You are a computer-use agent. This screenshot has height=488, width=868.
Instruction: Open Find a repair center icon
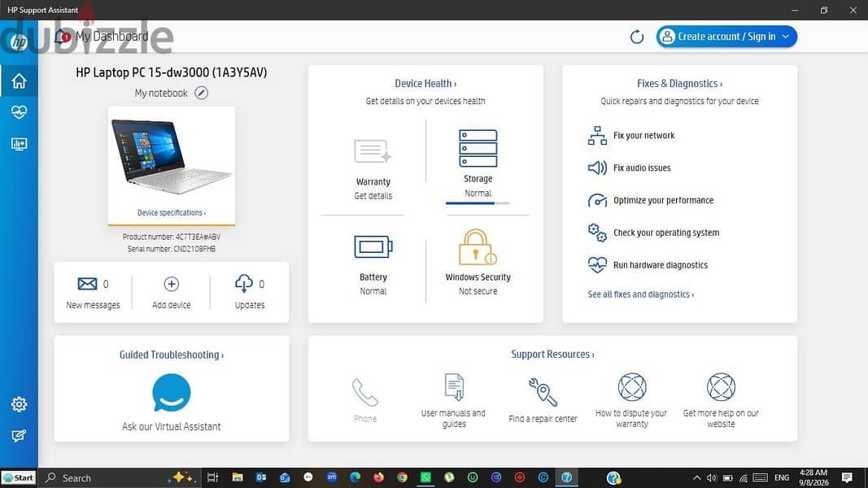pyautogui.click(x=543, y=392)
